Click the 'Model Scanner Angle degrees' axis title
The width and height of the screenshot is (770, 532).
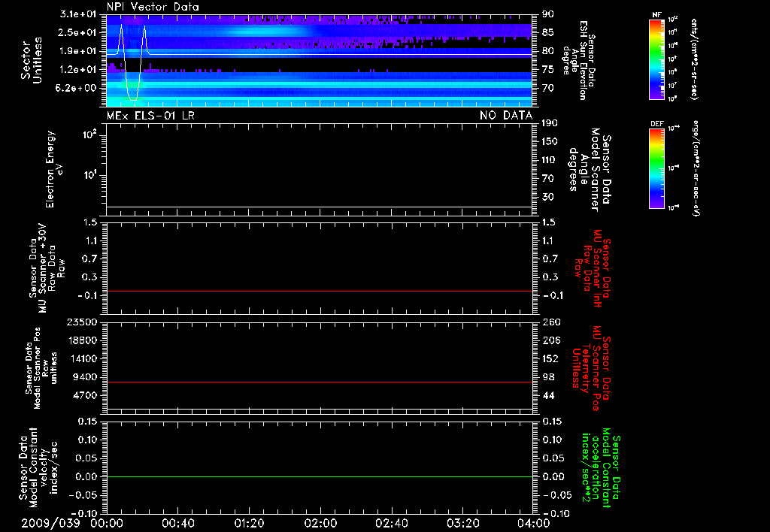point(590,170)
